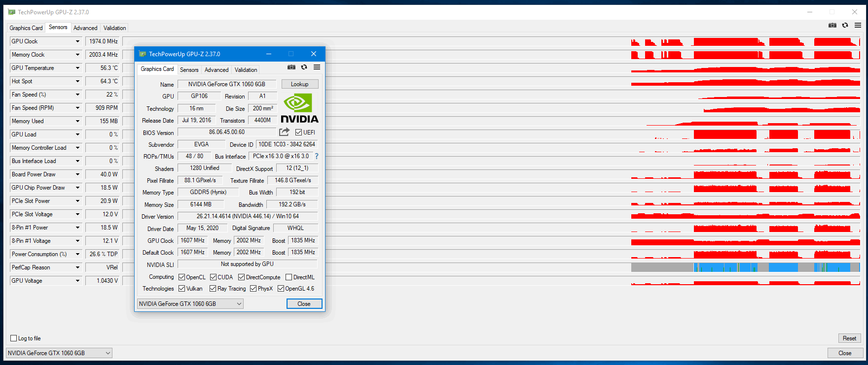Click the Driver Version field
The height and width of the screenshot is (365, 868).
pos(248,216)
